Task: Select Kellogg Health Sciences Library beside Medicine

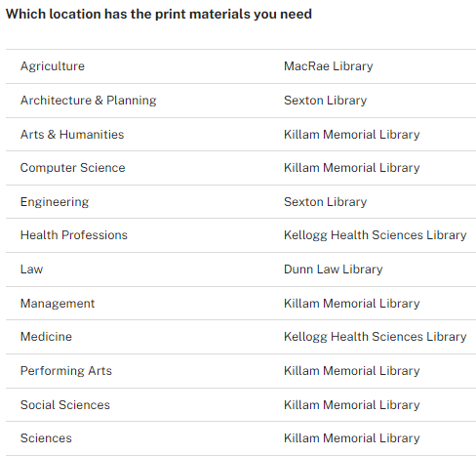Action: (376, 337)
